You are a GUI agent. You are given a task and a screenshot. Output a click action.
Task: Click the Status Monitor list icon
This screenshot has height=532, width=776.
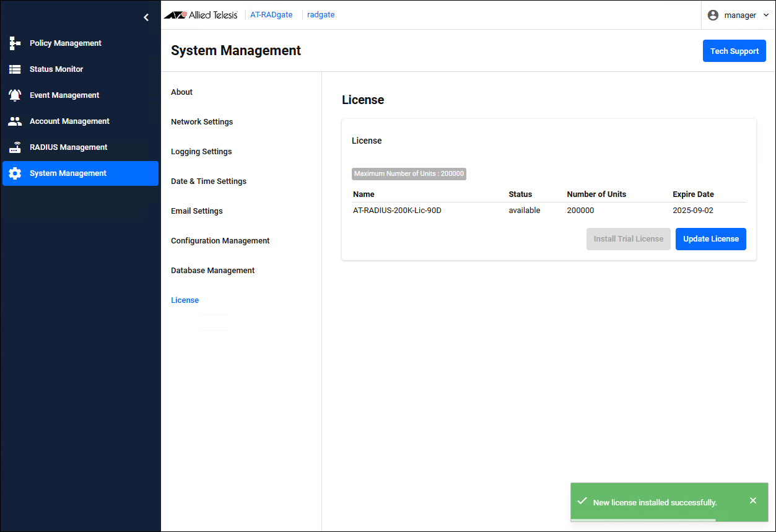click(x=15, y=69)
